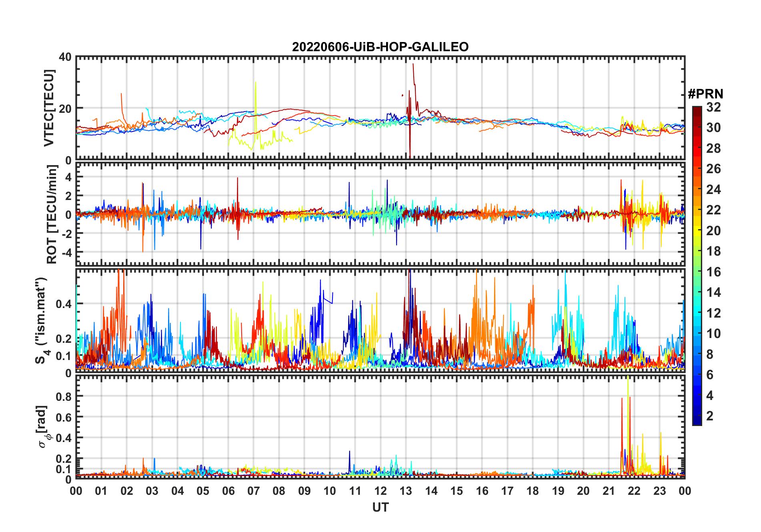The image size is (761, 532).
Task: Click the 23 hour tick on the UT axis
Action: pos(659,491)
